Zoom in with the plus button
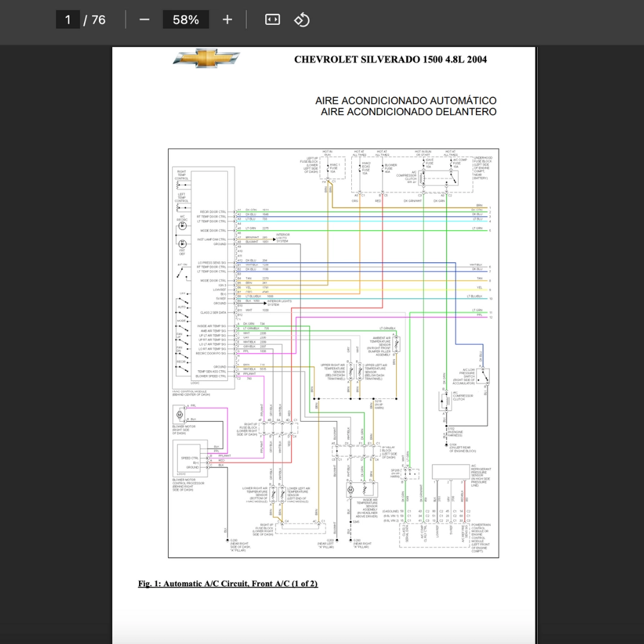 (x=227, y=20)
